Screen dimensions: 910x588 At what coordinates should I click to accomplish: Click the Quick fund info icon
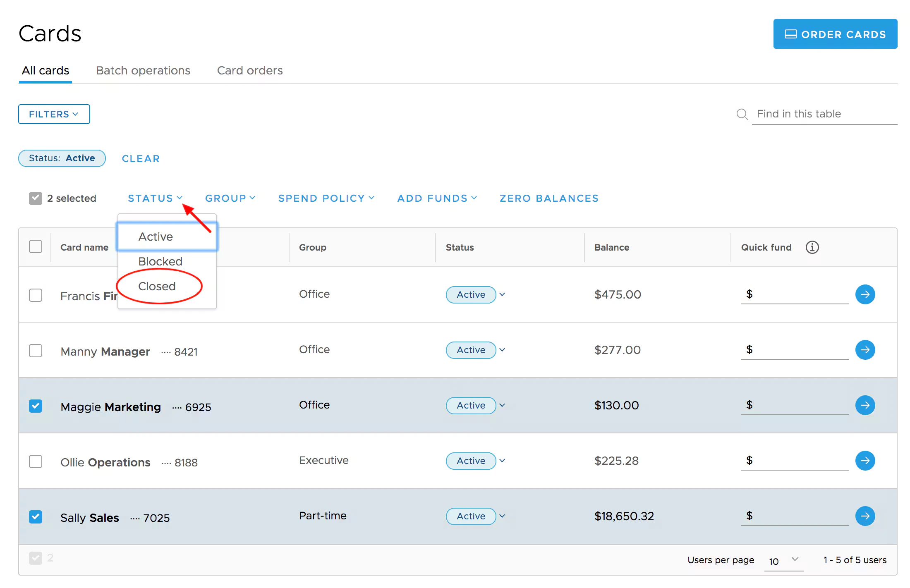point(812,247)
